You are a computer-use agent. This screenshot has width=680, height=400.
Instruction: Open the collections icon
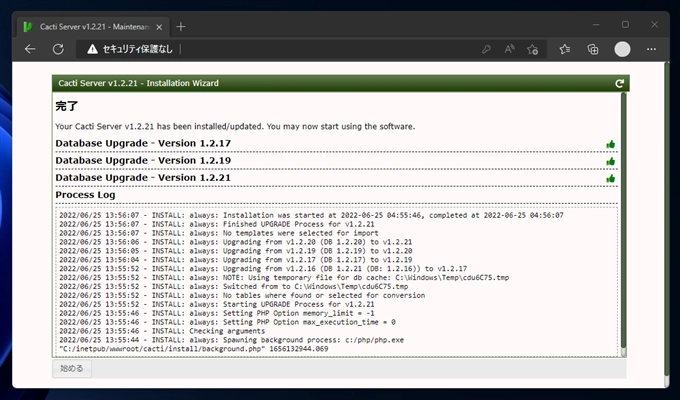pos(593,49)
